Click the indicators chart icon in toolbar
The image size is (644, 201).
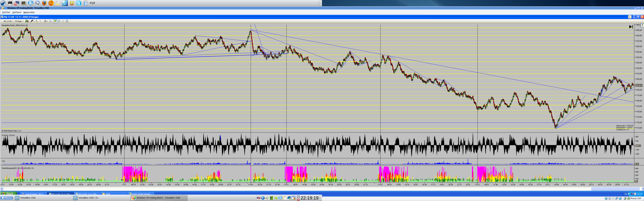(59, 21)
